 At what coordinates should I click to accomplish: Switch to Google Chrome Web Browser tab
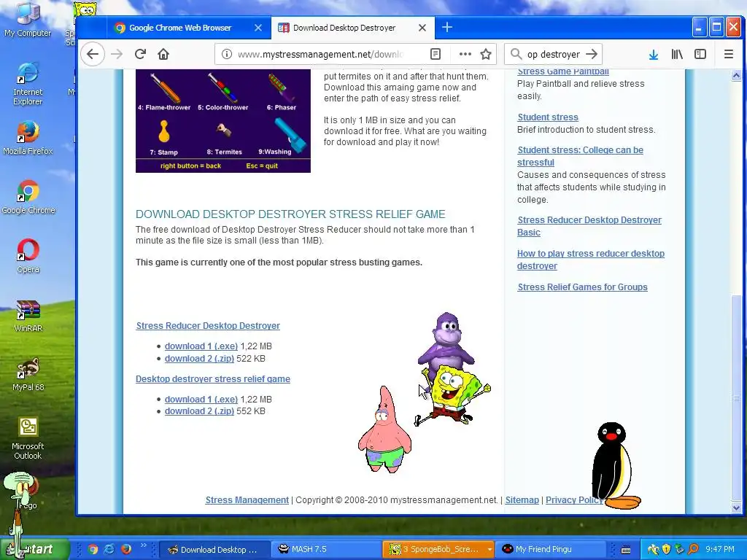[x=180, y=28]
